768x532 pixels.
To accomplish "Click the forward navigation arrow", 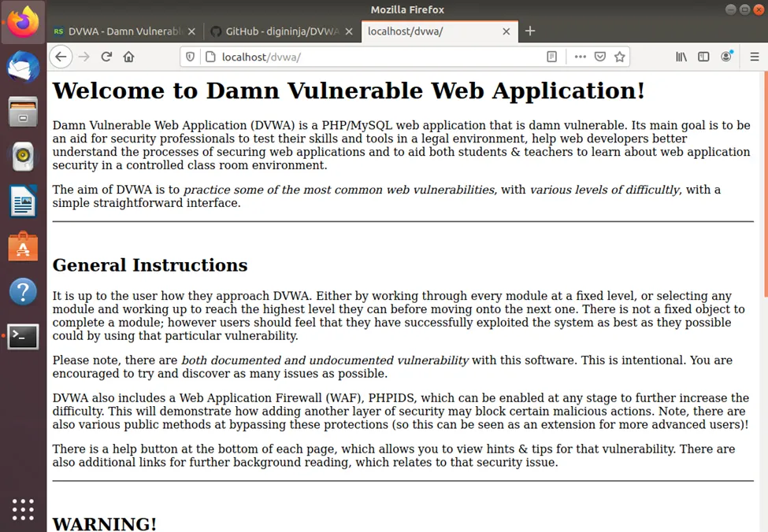I will coord(84,57).
